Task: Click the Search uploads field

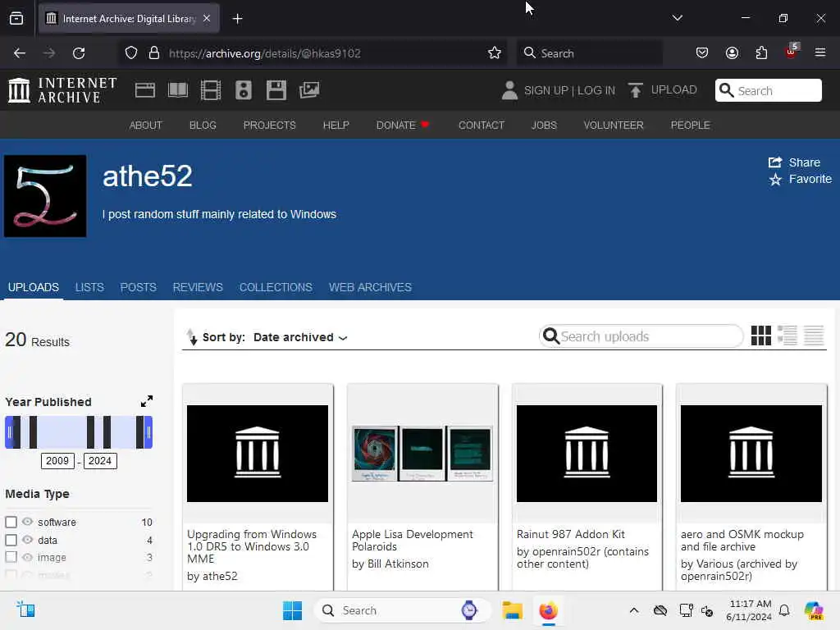Action: tap(641, 336)
